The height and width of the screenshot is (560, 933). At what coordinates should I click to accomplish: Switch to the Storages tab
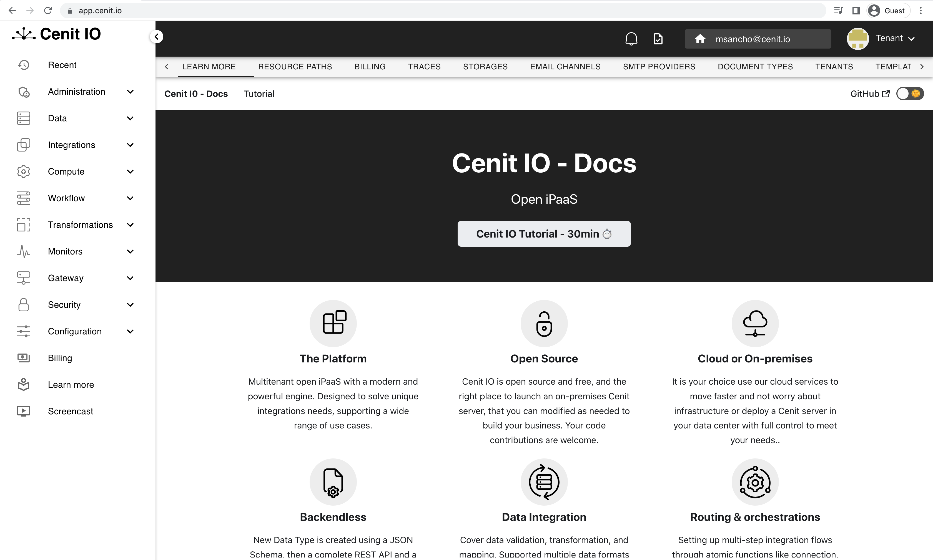tap(485, 67)
